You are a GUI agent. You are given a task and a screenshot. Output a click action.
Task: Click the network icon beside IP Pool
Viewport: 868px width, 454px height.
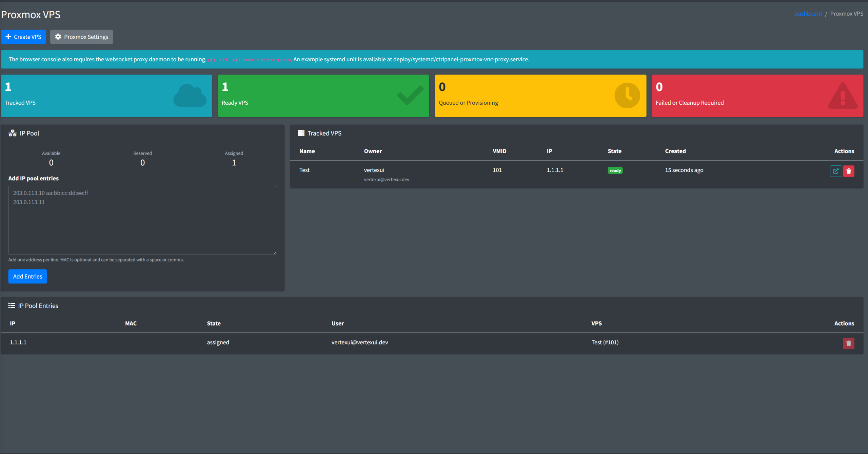(13, 133)
